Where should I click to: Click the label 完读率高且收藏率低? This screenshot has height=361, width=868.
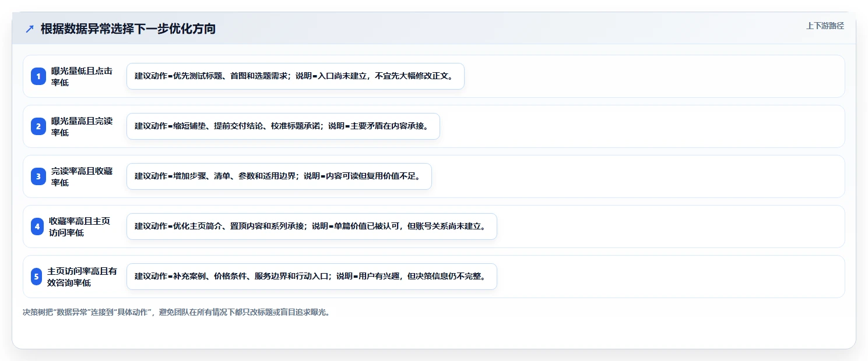(x=82, y=176)
